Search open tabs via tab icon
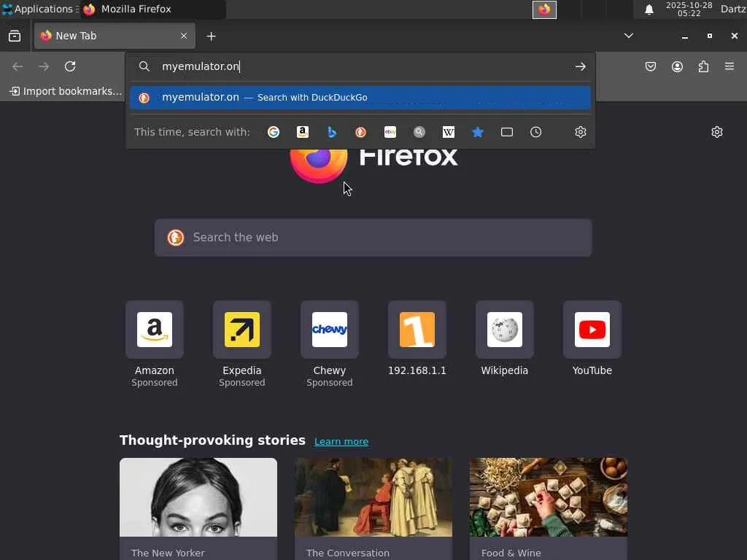The image size is (747, 560). [x=507, y=132]
